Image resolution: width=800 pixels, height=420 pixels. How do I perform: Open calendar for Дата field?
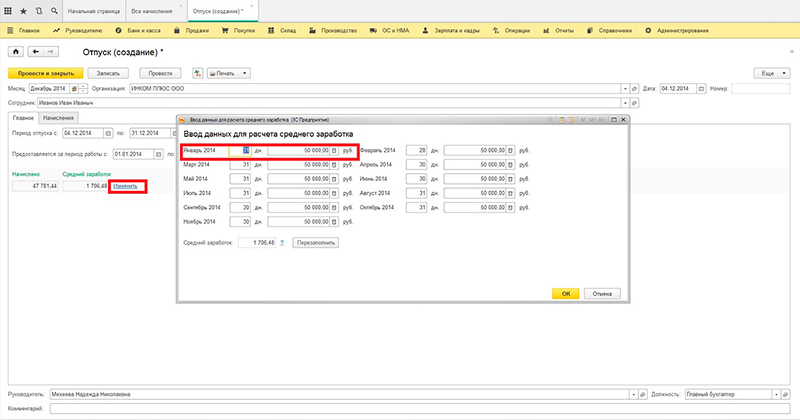tap(701, 89)
